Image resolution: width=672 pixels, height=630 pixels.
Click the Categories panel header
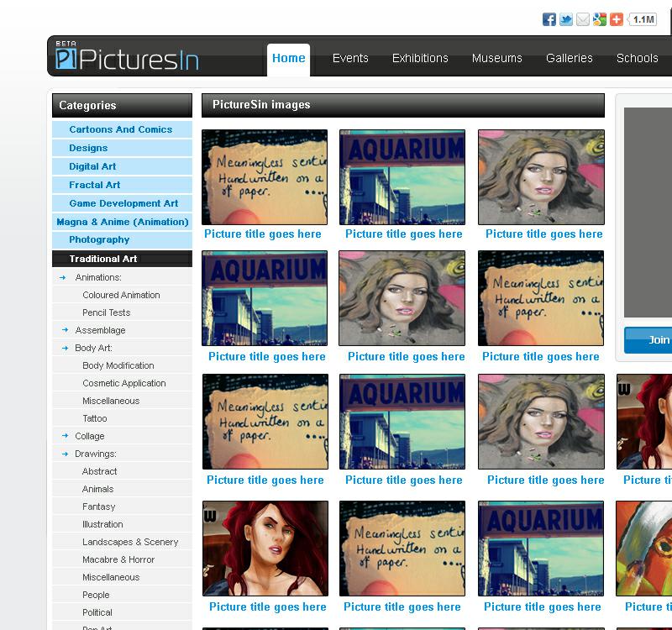click(122, 106)
